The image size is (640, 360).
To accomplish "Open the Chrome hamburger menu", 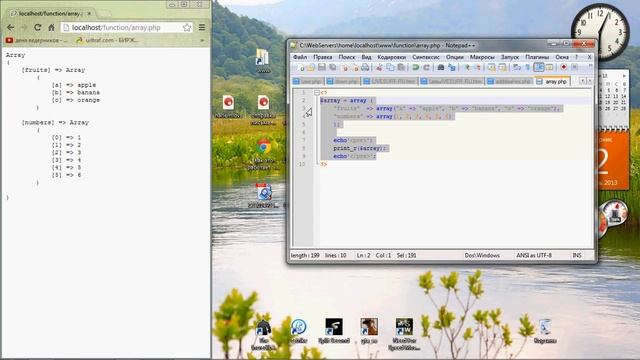I will point(202,27).
